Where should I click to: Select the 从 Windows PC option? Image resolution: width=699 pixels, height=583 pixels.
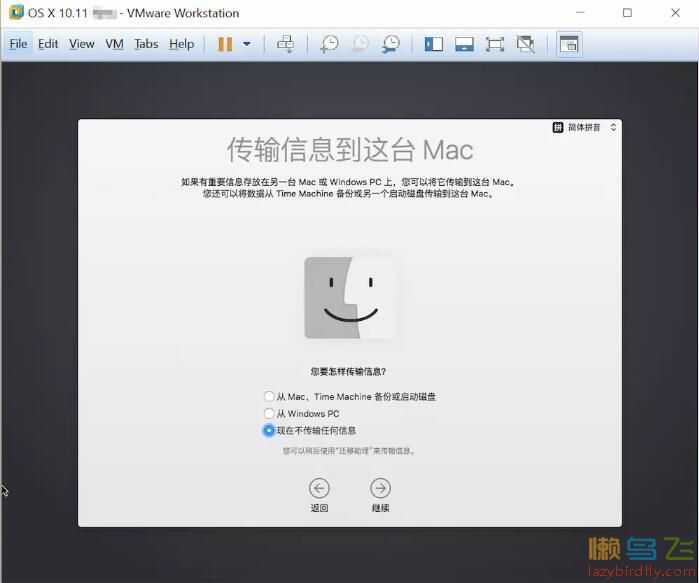(269, 413)
